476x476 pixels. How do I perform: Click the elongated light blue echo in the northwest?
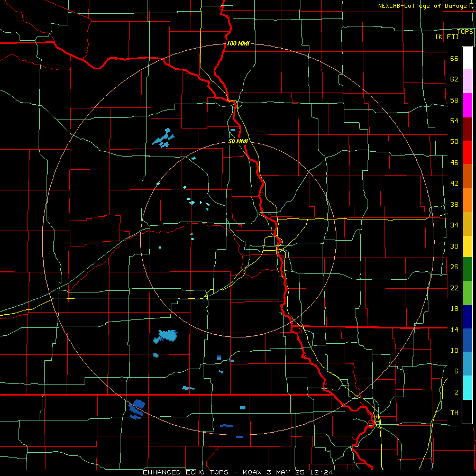pos(163,139)
